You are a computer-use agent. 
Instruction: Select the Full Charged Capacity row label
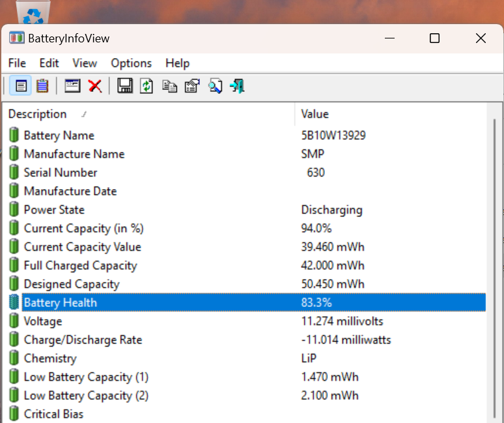tap(81, 266)
